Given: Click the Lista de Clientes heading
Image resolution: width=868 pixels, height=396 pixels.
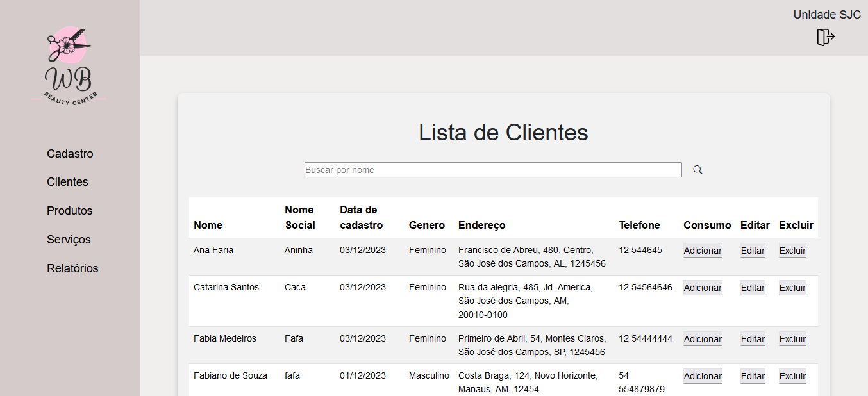Looking at the screenshot, I should (503, 133).
